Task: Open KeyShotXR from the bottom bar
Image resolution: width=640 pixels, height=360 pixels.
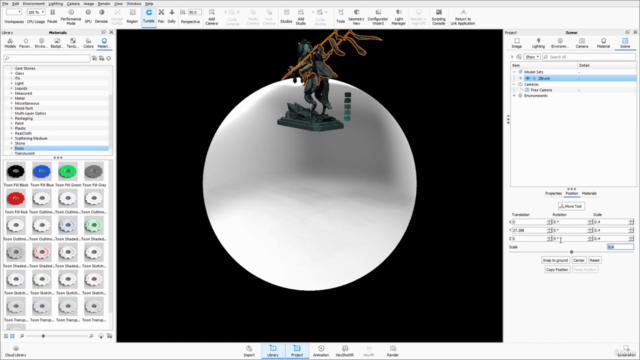Action: click(x=345, y=351)
